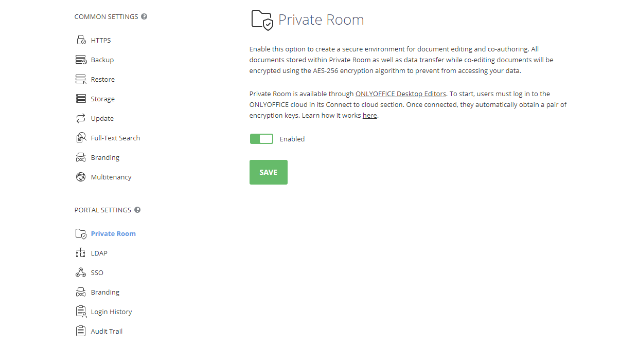Open the HTTPS settings via its padlock icon

[81, 40]
